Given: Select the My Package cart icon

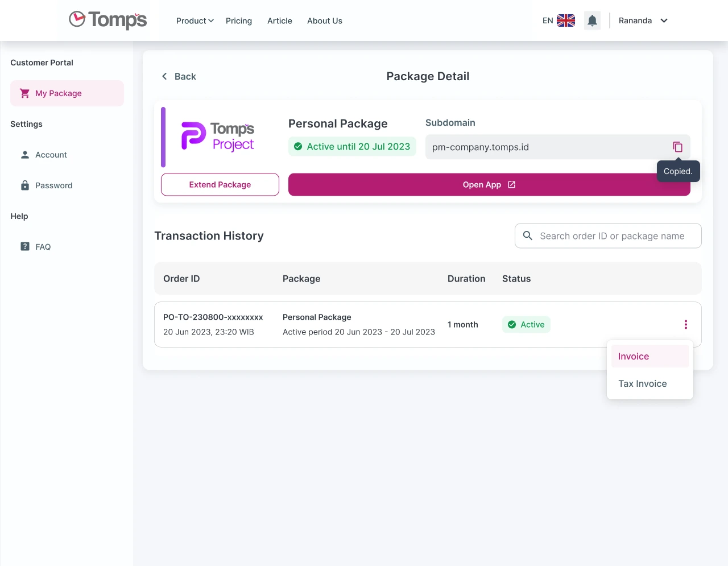Looking at the screenshot, I should click(x=24, y=93).
